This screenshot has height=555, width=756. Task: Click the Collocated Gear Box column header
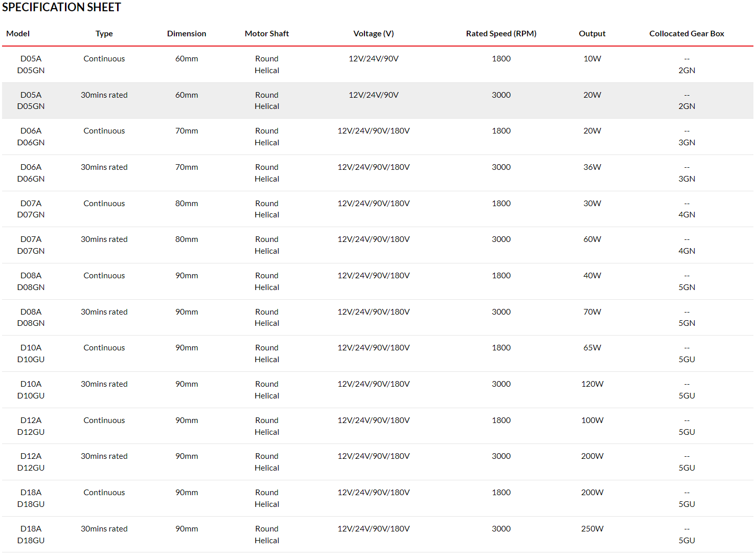point(687,33)
